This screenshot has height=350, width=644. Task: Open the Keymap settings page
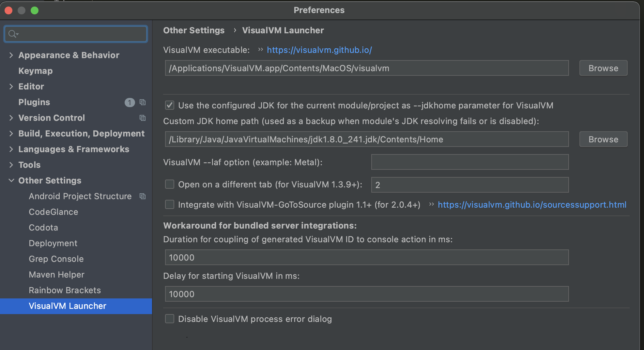[36, 71]
